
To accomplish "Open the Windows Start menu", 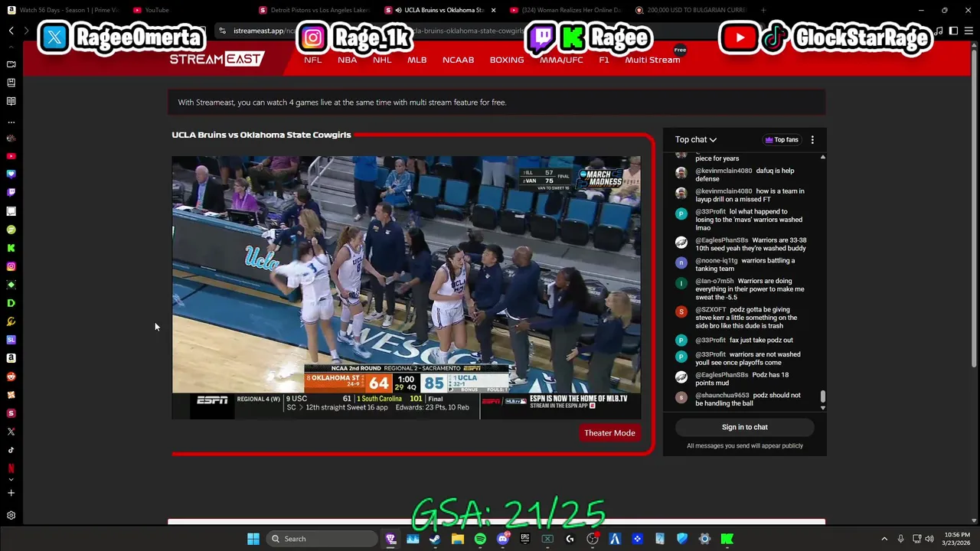I will point(253,539).
